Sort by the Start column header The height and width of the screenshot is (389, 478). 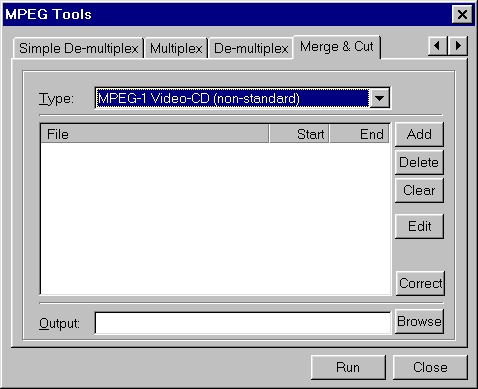pos(299,134)
